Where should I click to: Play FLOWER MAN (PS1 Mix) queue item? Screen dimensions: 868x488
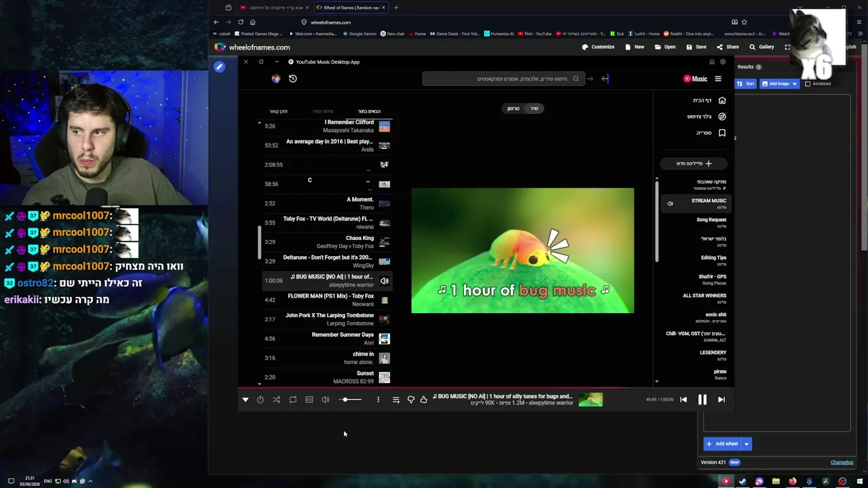[x=327, y=300]
